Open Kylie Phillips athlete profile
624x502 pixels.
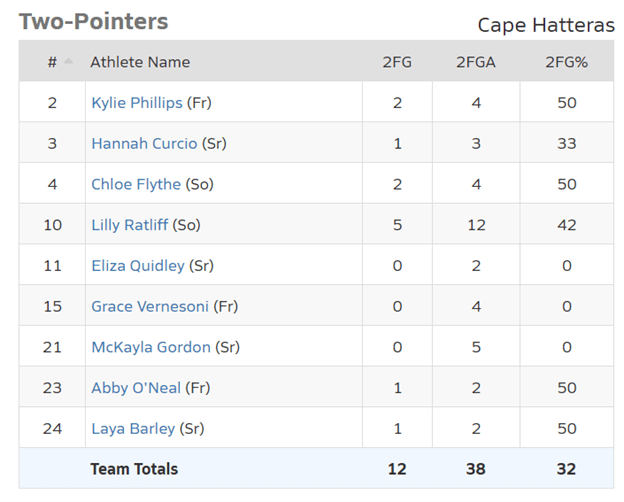pyautogui.click(x=137, y=103)
